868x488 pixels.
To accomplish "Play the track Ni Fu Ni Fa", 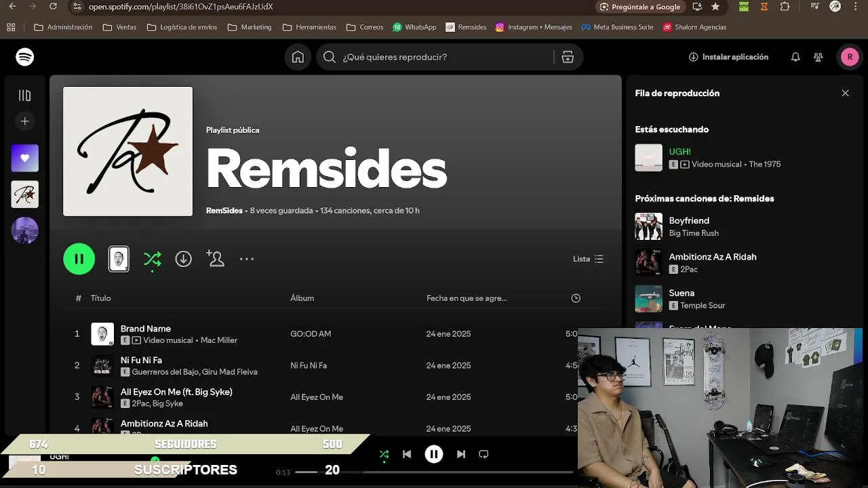I will (141, 361).
